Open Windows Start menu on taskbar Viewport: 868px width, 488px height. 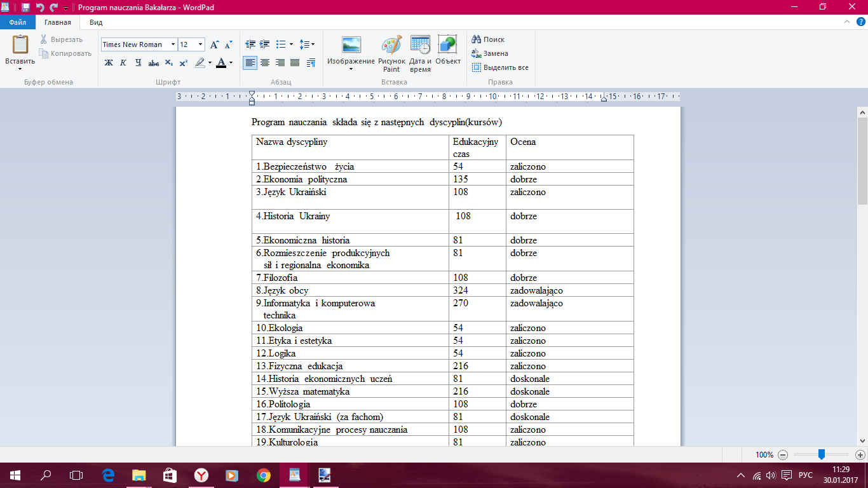click(x=15, y=475)
